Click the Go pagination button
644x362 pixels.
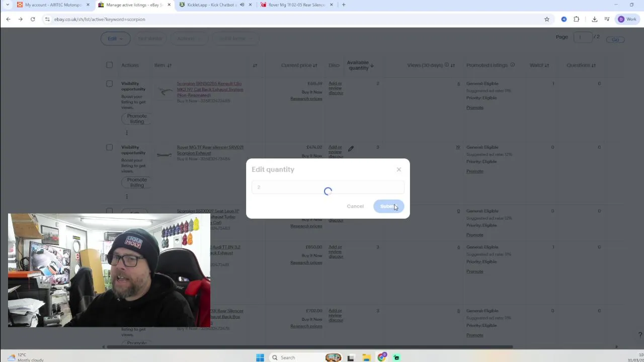tap(615, 40)
